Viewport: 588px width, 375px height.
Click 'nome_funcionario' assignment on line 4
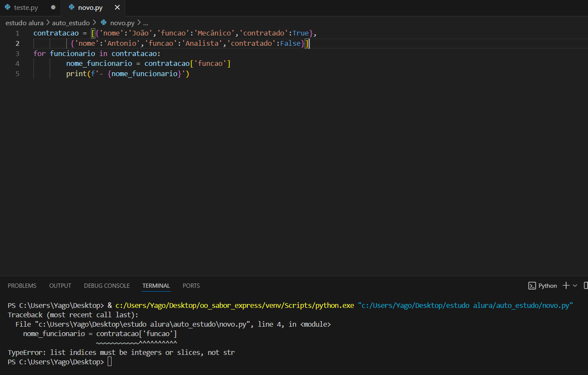point(99,63)
